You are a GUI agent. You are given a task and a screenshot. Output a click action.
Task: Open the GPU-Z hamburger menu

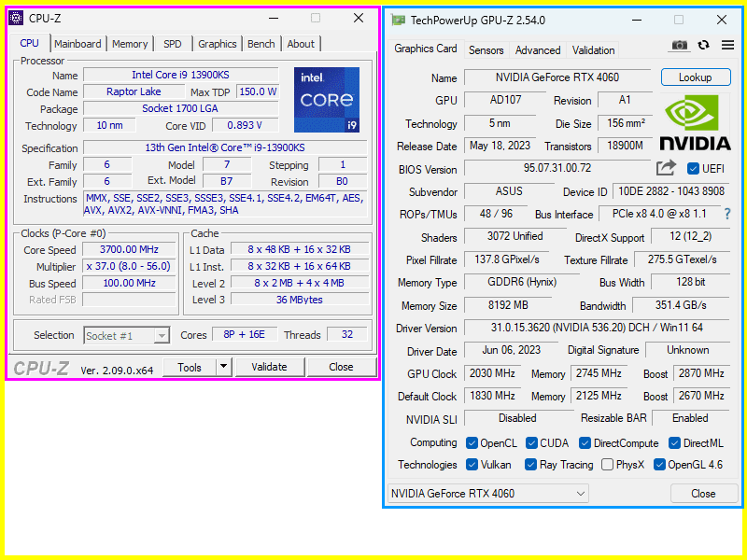pos(727,45)
